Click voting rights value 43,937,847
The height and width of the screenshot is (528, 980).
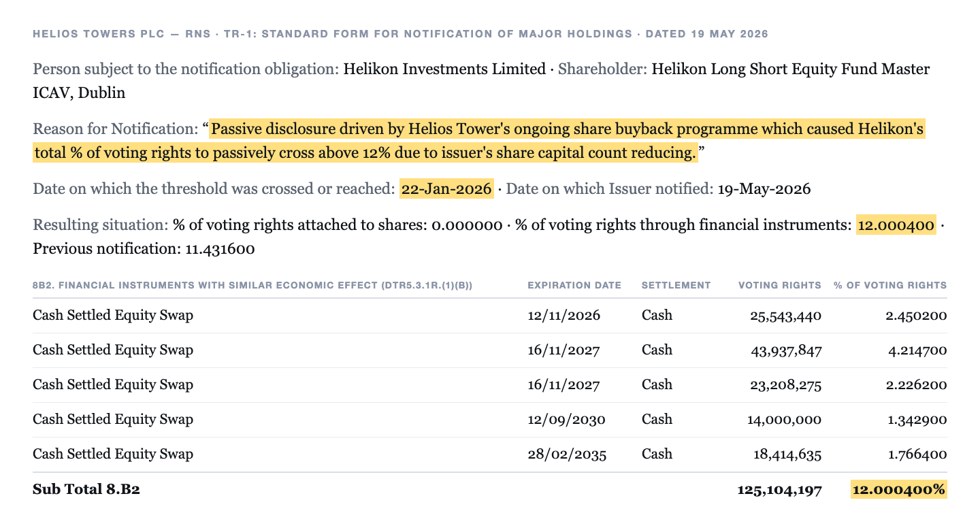point(785,350)
